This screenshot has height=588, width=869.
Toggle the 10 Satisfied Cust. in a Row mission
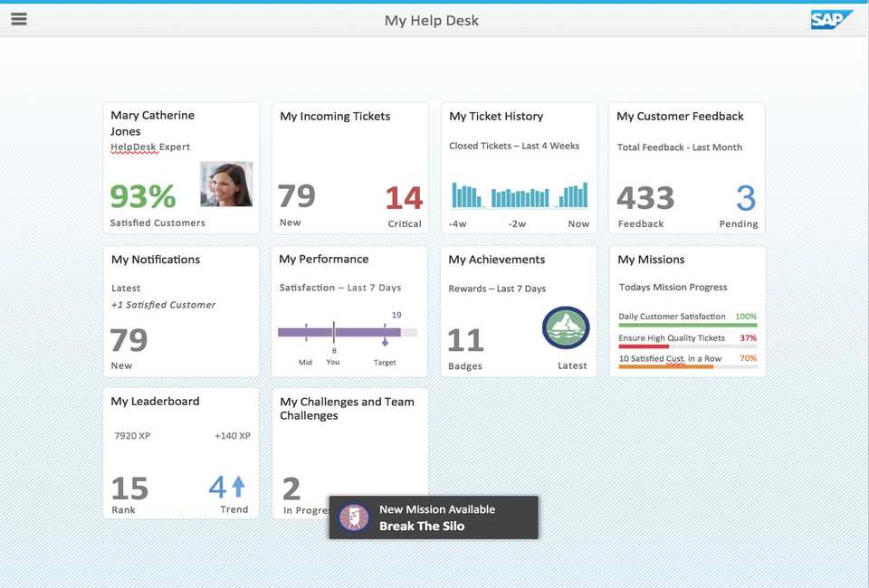pos(688,358)
